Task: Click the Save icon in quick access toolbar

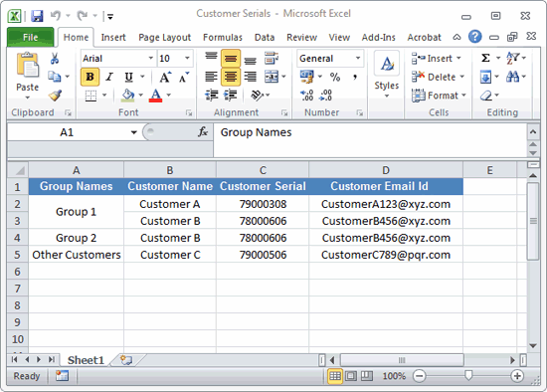Action: click(x=37, y=16)
